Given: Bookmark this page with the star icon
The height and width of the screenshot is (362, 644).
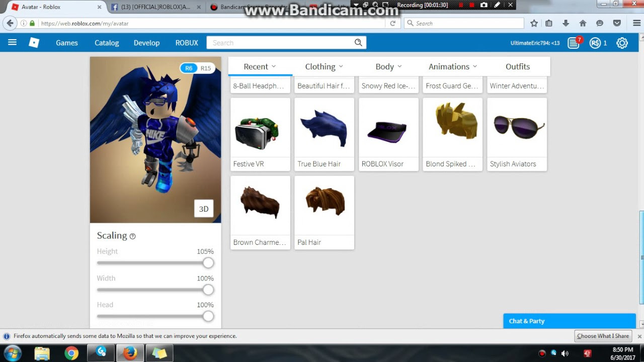Looking at the screenshot, I should click(x=534, y=23).
